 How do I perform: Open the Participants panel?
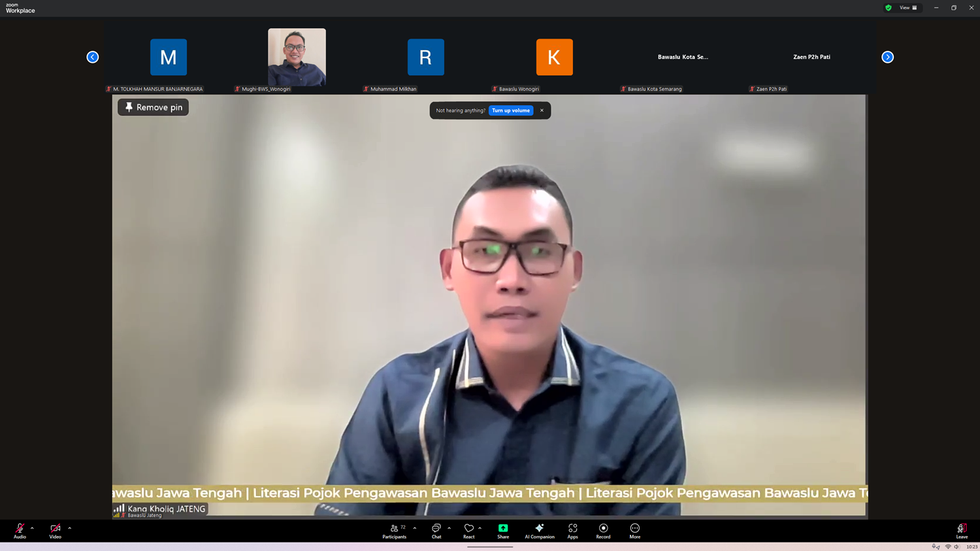pos(394,531)
